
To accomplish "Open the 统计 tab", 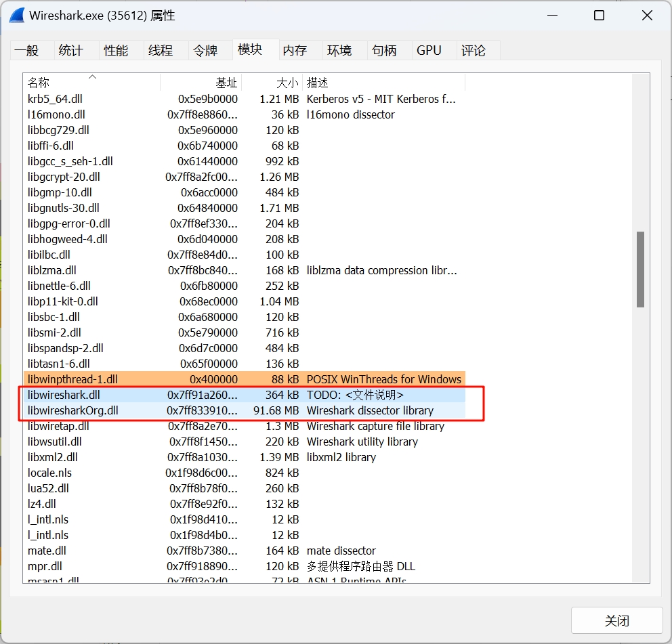I will (x=71, y=51).
